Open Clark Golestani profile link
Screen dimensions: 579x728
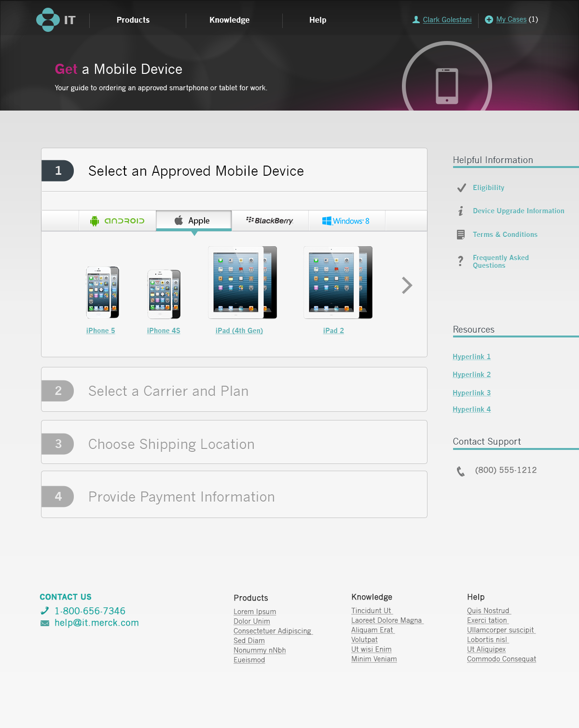[x=447, y=20]
